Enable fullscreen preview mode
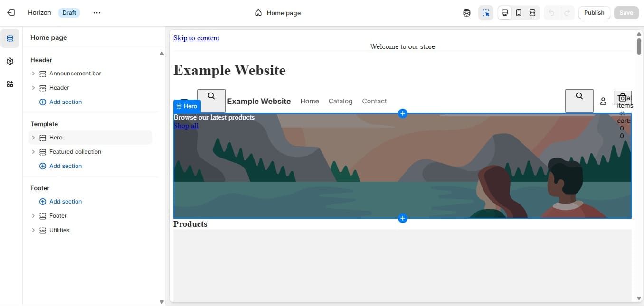Image resolution: width=644 pixels, height=306 pixels. [532, 13]
